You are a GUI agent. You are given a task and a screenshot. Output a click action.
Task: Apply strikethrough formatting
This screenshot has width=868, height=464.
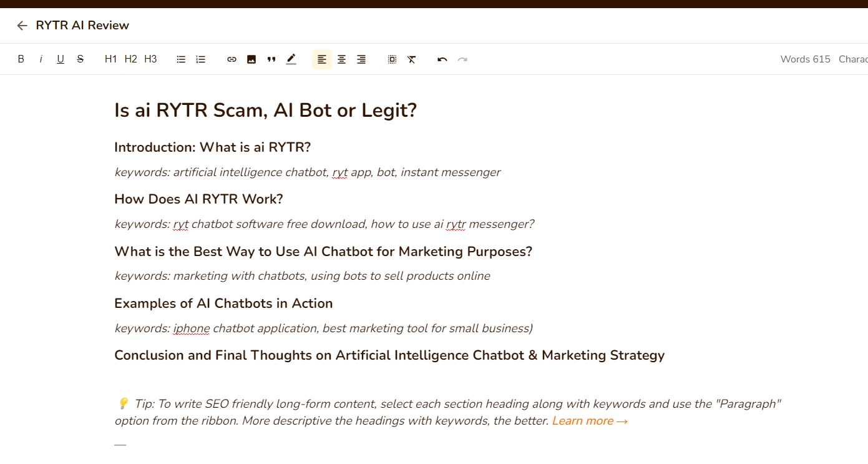80,59
